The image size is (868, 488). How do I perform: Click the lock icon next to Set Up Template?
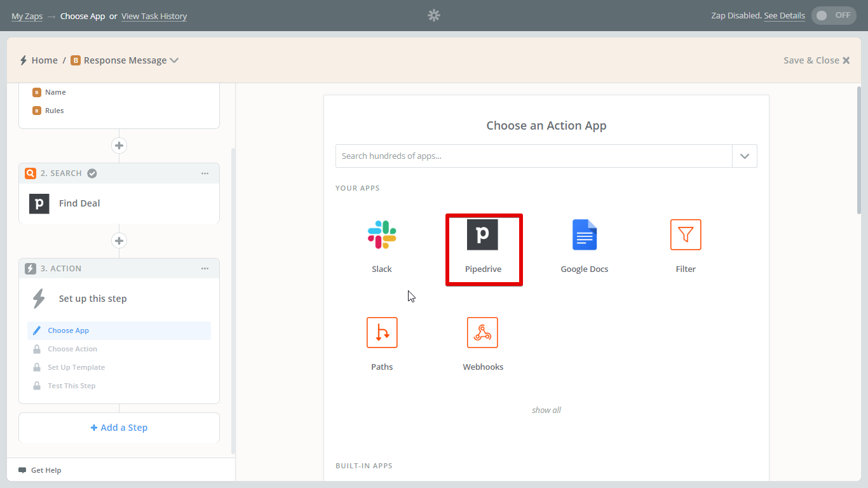[37, 367]
